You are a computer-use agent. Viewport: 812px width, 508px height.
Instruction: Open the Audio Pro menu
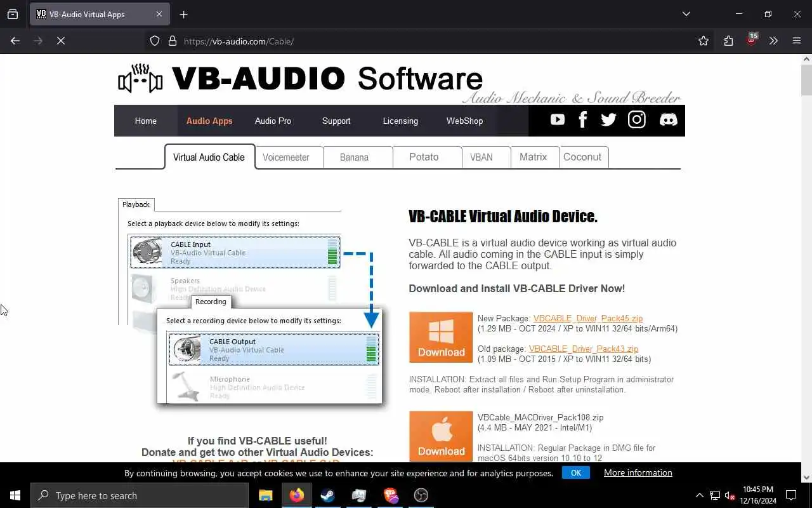(273, 121)
